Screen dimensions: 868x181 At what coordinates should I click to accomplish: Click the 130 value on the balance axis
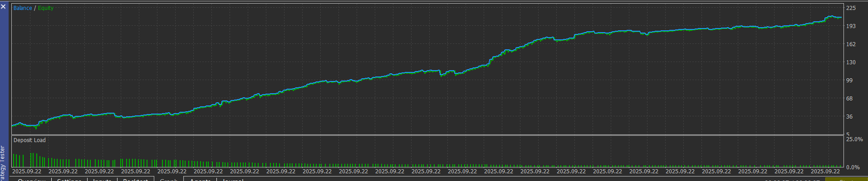851,62
